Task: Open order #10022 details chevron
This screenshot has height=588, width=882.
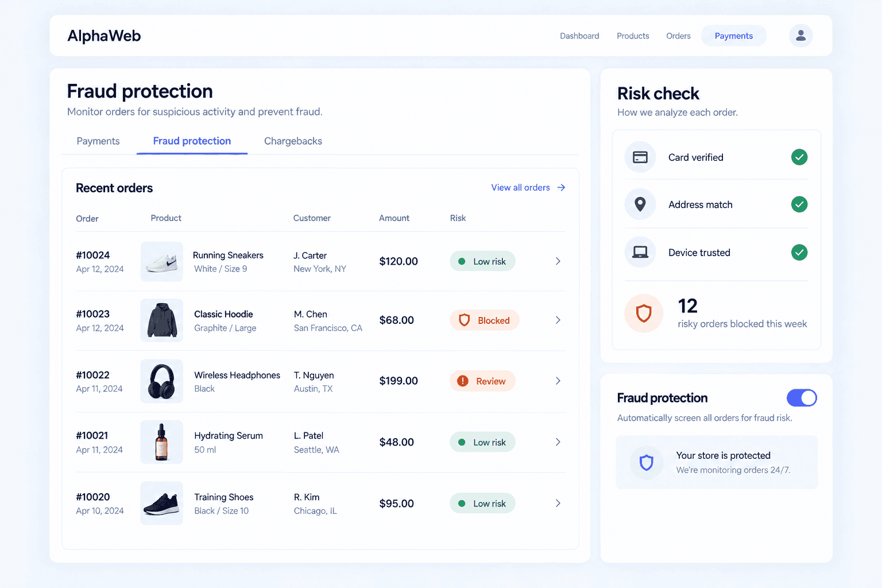Action: [558, 381]
